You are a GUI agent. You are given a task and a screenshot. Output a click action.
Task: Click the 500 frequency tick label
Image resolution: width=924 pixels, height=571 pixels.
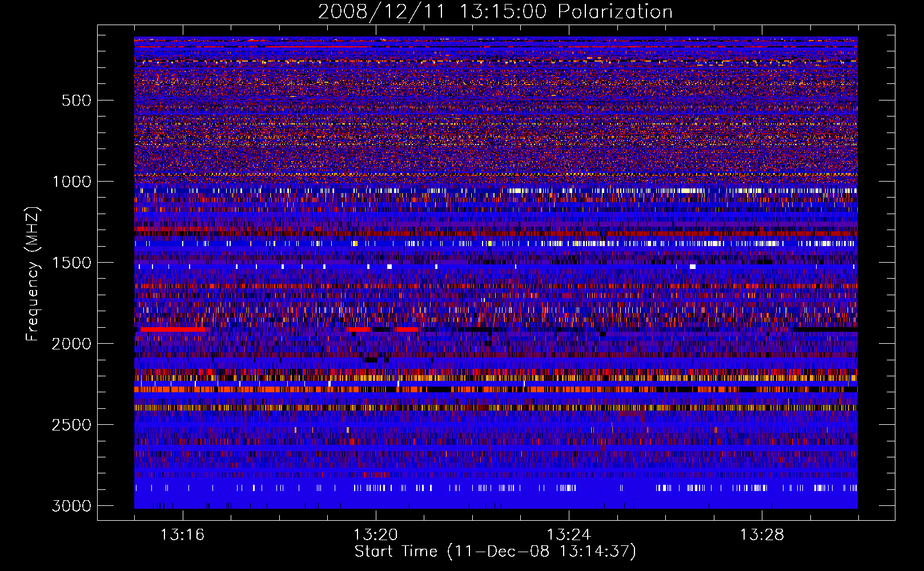(76, 100)
